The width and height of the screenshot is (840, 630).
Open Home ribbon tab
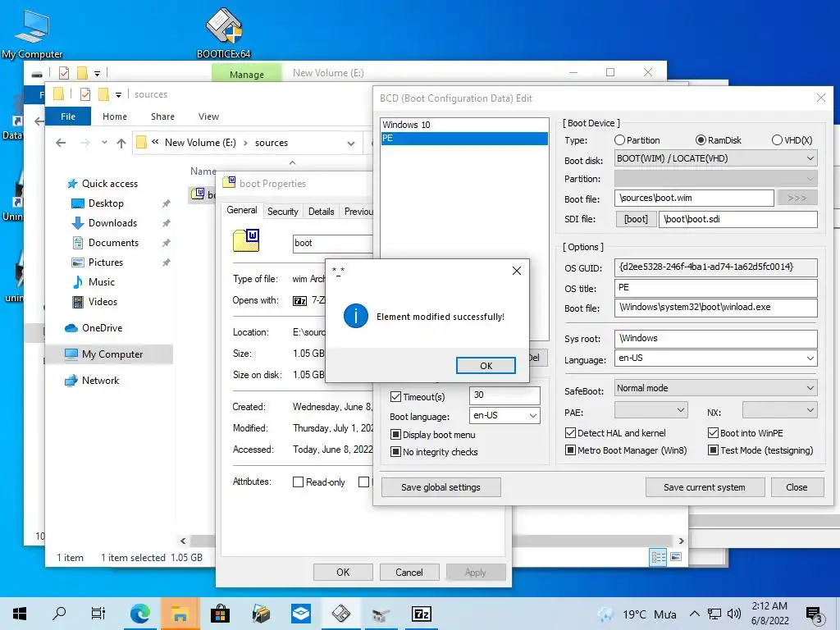click(x=115, y=116)
